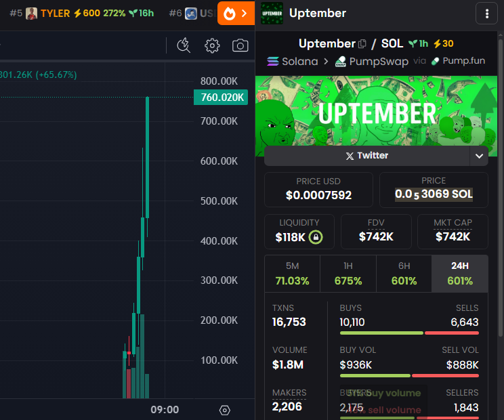Click the SELLERS count 1,843
The width and height of the screenshot is (504, 420).
coord(466,407)
